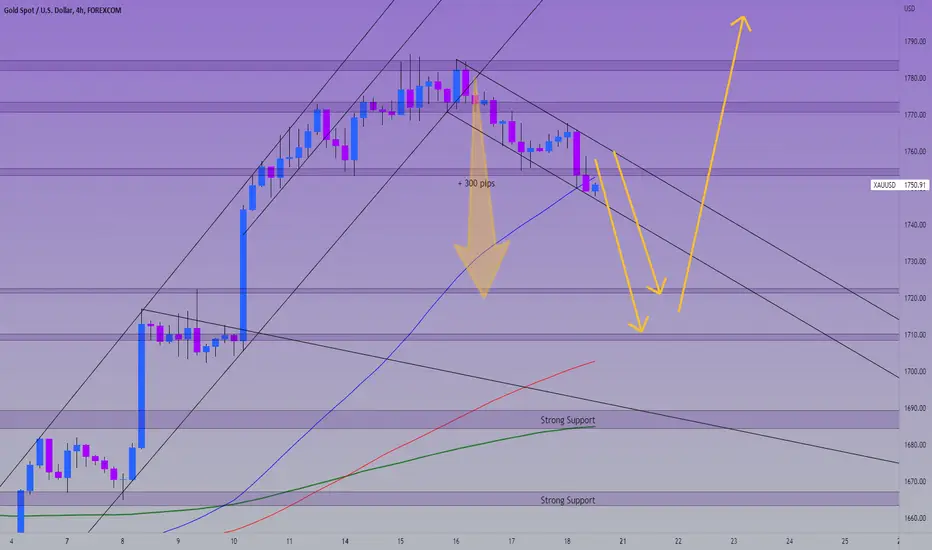This screenshot has width=932, height=550.
Task: Click the USD currency label atop price axis
Action: [909, 8]
